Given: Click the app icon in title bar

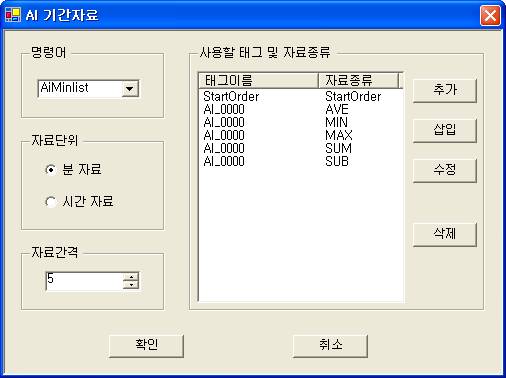Looking at the screenshot, I should [13, 15].
